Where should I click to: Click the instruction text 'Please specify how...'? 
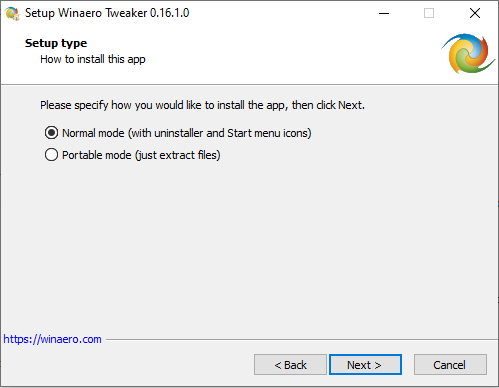[x=202, y=105]
